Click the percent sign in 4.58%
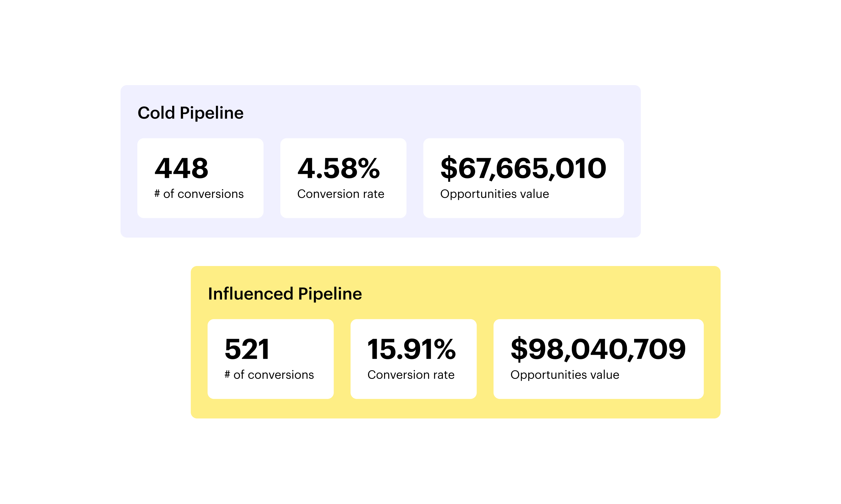 point(369,169)
